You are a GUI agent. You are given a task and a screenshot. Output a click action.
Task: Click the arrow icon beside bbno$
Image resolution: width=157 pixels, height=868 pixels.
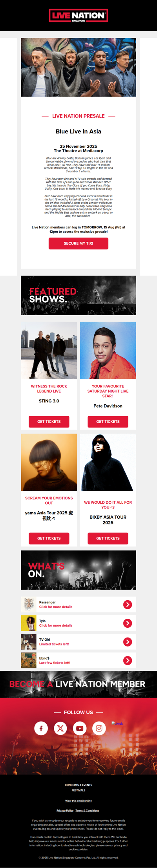pos(128,660)
